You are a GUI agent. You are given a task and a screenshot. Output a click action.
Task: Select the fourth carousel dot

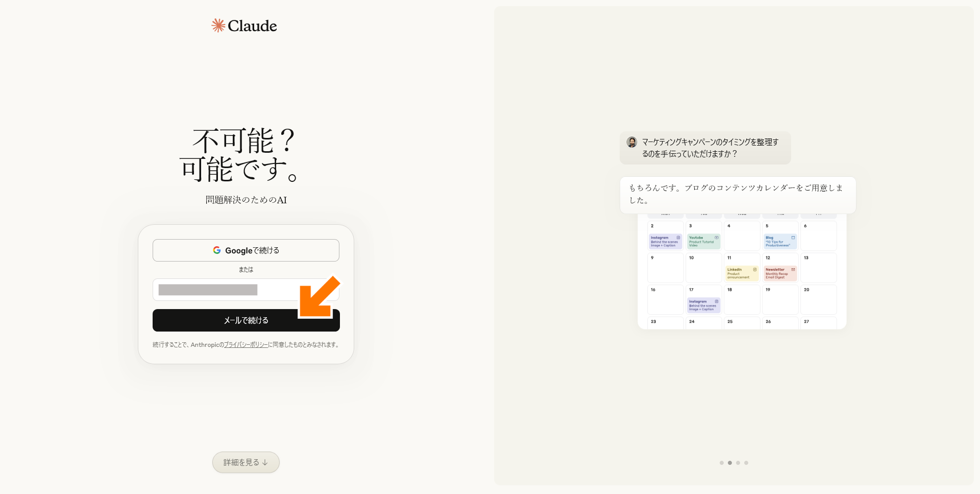tap(746, 463)
